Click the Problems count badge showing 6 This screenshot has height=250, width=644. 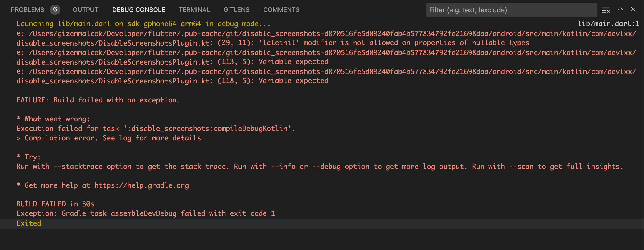point(55,10)
